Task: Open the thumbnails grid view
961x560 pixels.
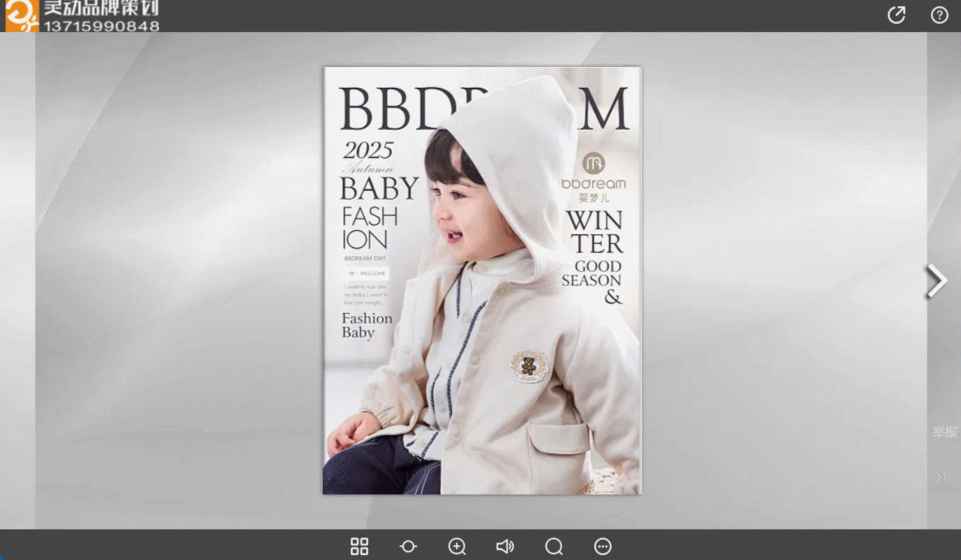Action: pos(359,546)
